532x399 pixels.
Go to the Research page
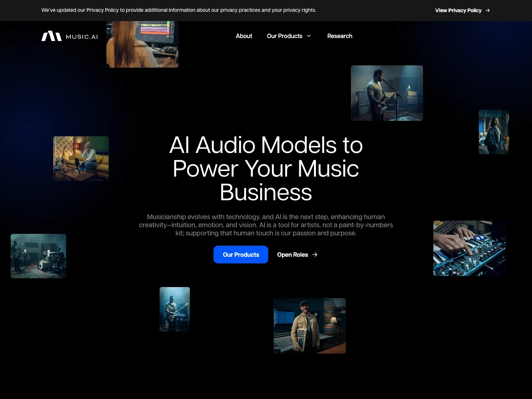coord(340,36)
